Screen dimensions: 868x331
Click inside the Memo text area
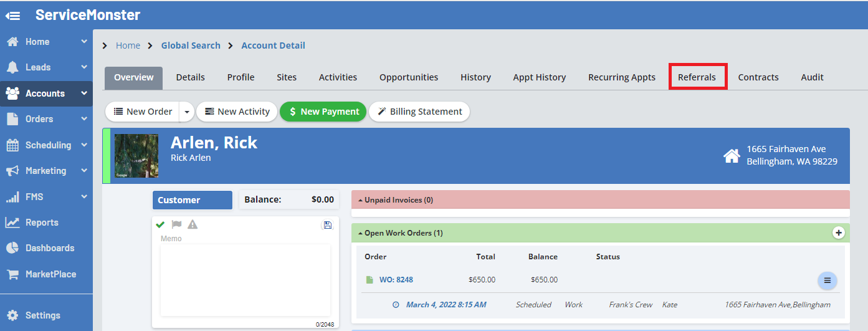coord(246,280)
